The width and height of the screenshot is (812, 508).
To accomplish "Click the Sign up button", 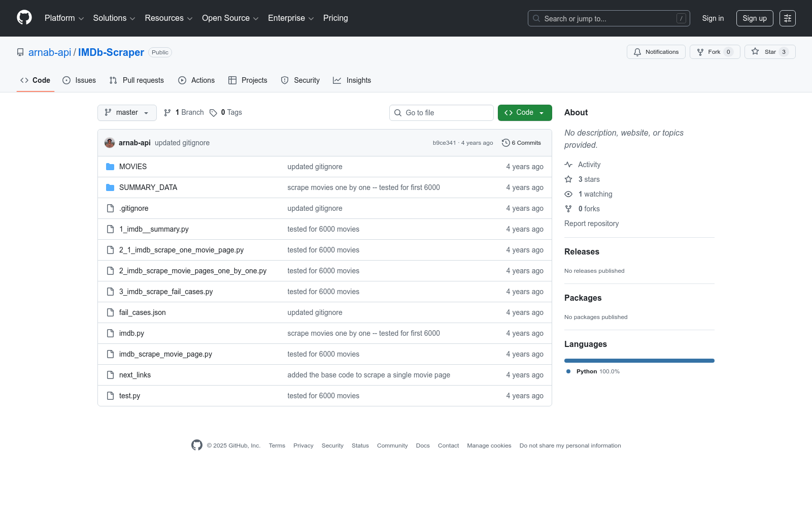I will (755, 18).
